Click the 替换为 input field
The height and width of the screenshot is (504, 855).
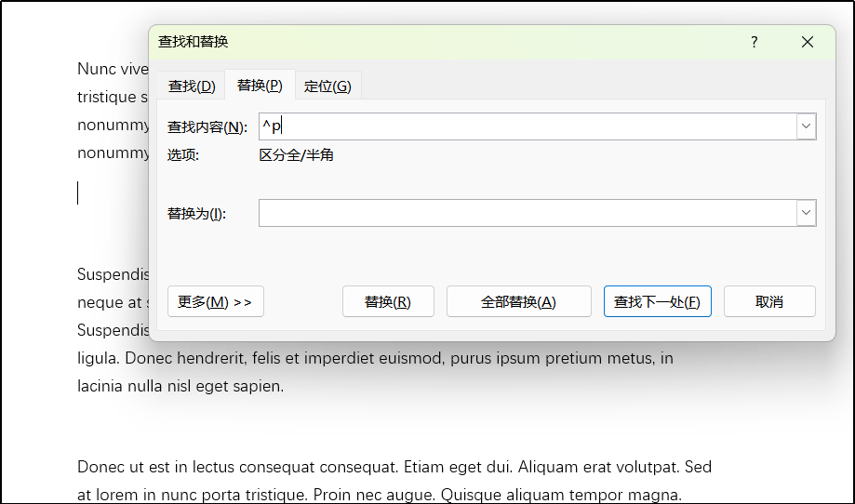point(528,213)
